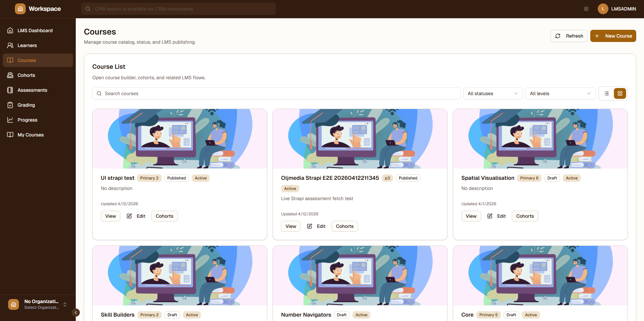Click the LMSADMIN user avatar
This screenshot has height=321, width=644.
[x=603, y=9]
